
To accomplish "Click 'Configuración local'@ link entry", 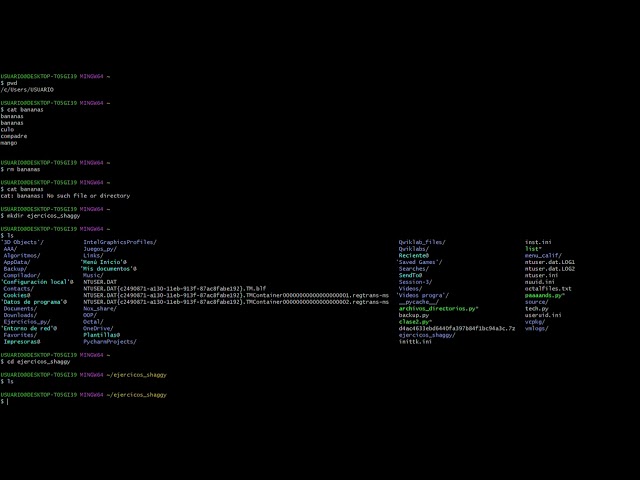I will (x=37, y=282).
